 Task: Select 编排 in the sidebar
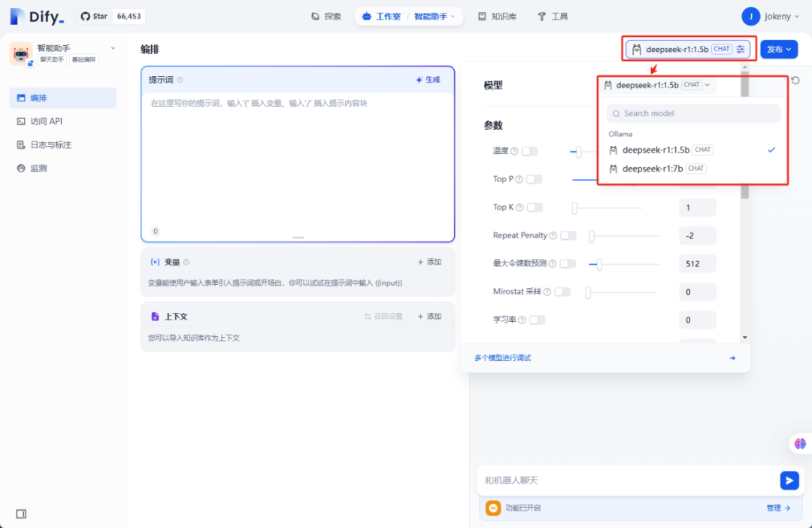pyautogui.click(x=62, y=98)
